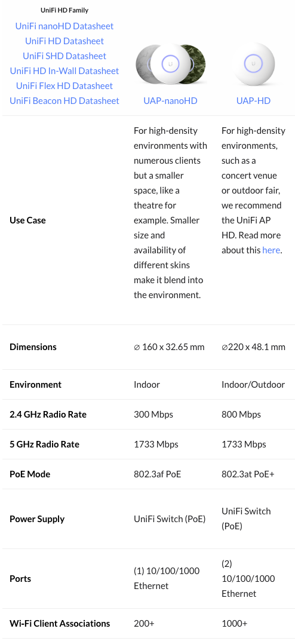Open the UniFi nanoHD Datasheet link
Screen dimensions: 295x644
(x=64, y=26)
